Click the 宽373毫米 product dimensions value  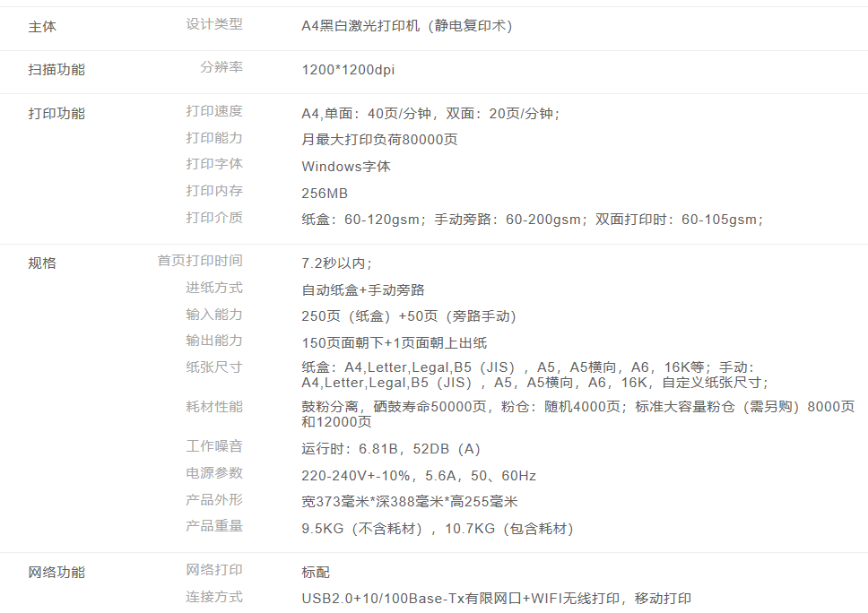(x=410, y=502)
